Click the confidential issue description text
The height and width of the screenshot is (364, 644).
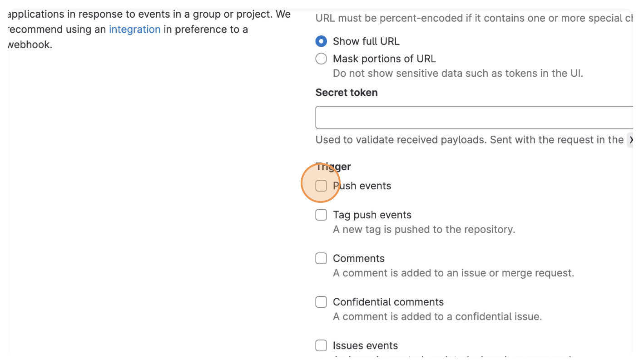(x=437, y=316)
